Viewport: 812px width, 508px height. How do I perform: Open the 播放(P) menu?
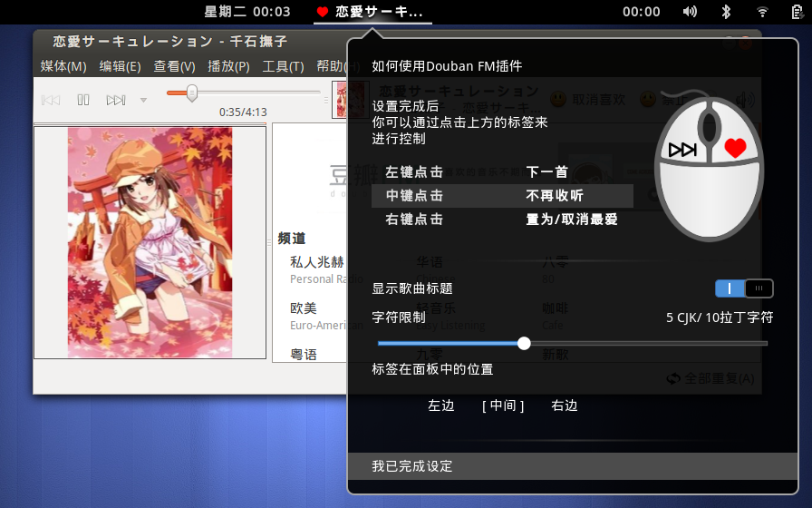228,66
